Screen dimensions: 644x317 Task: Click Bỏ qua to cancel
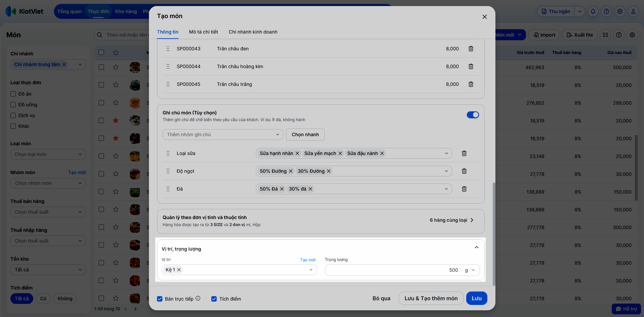[381, 298]
